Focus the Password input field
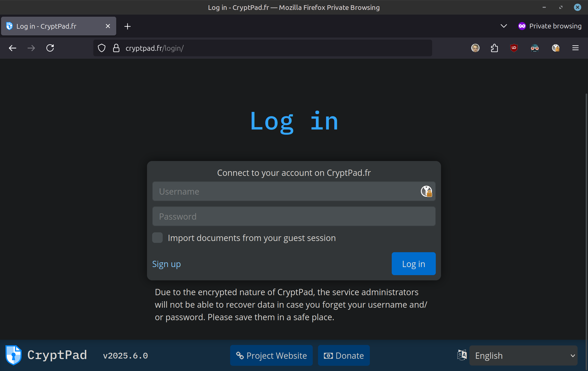 click(294, 217)
